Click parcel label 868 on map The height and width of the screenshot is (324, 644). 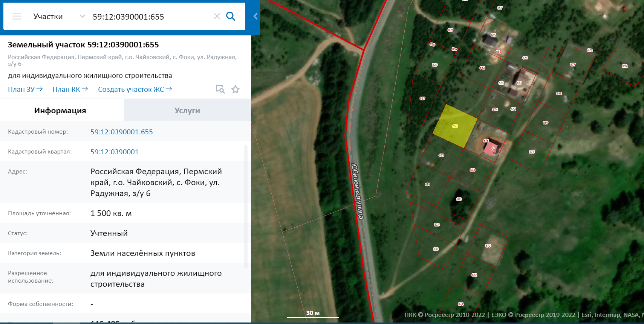tap(559, 93)
